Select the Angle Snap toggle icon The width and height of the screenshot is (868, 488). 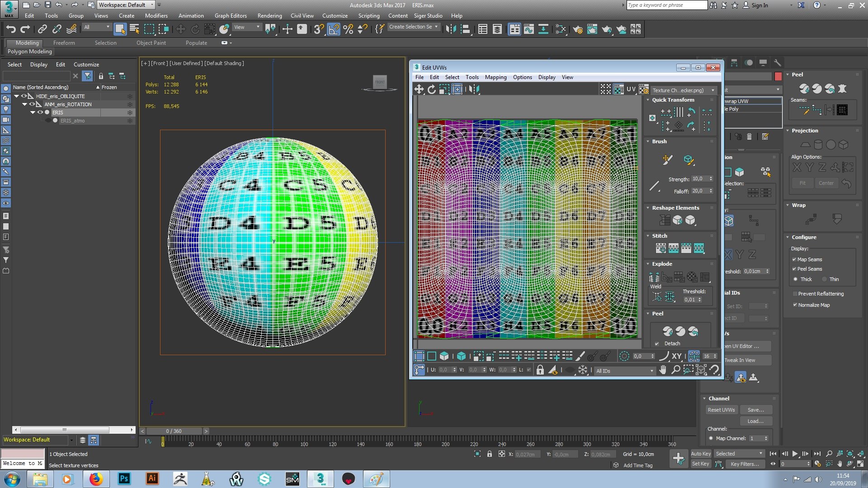(x=334, y=29)
